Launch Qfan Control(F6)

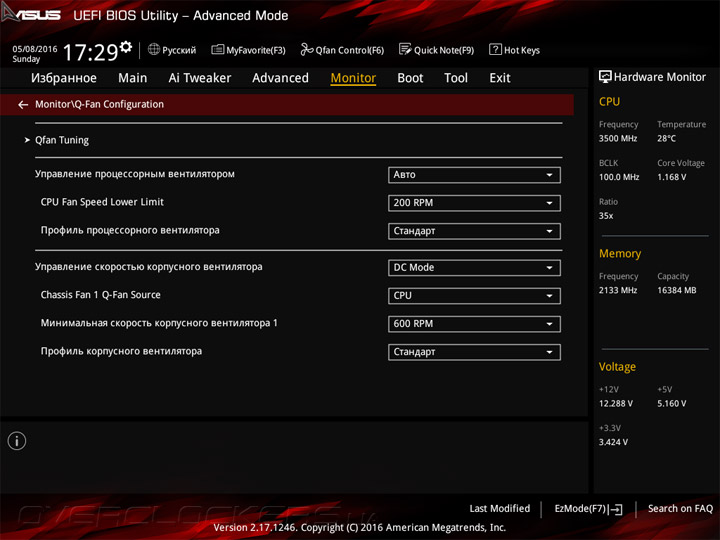(x=342, y=50)
